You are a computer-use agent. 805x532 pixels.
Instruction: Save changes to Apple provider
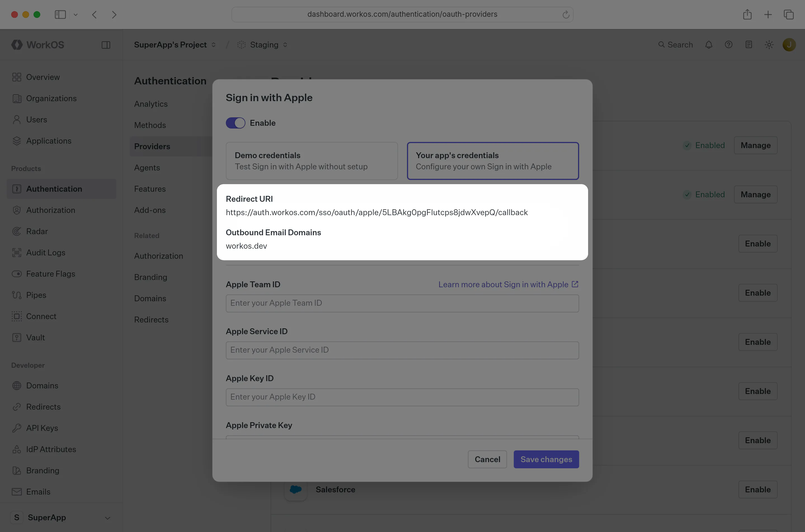[x=546, y=459]
